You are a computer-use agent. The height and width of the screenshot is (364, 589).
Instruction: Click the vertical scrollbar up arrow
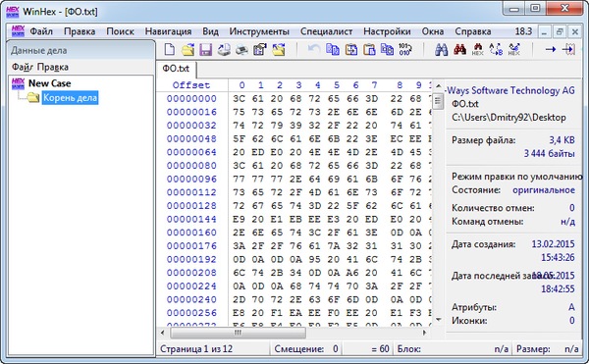click(438, 86)
